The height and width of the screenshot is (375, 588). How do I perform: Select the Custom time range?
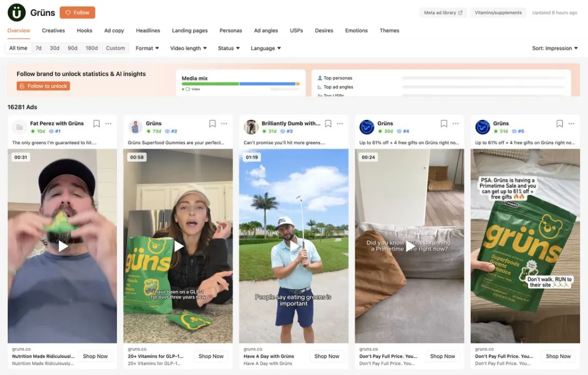pyautogui.click(x=115, y=48)
